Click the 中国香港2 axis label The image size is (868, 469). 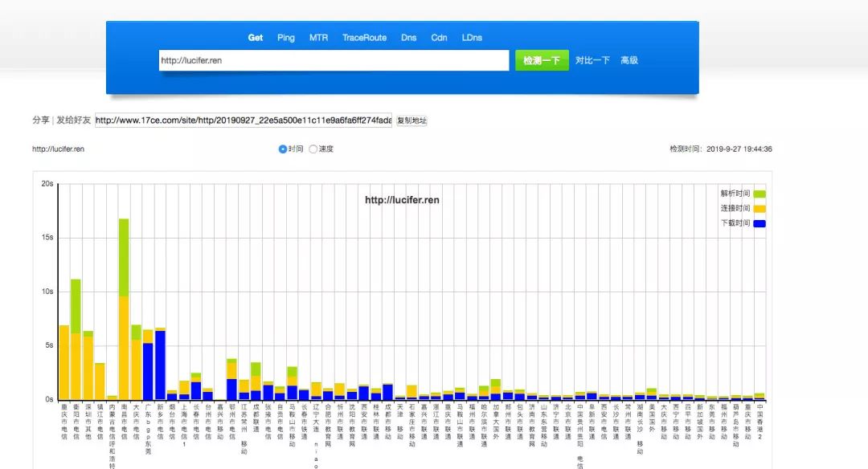pos(759,422)
